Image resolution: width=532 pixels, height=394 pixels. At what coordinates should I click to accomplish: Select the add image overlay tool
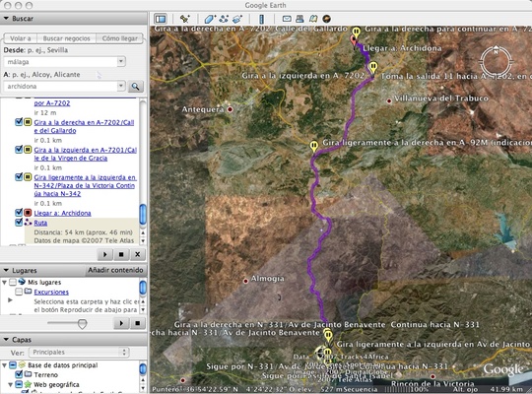[x=237, y=19]
